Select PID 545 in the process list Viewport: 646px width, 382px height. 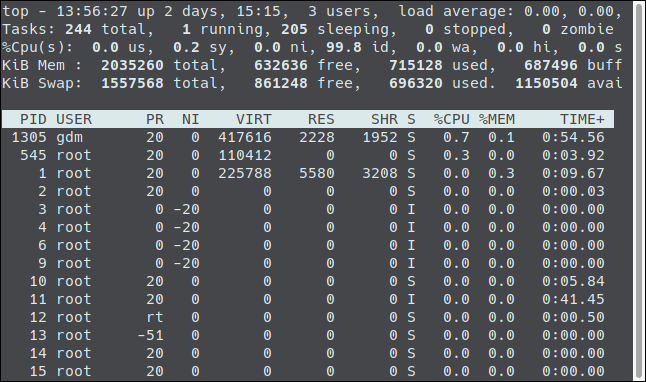tap(33, 155)
